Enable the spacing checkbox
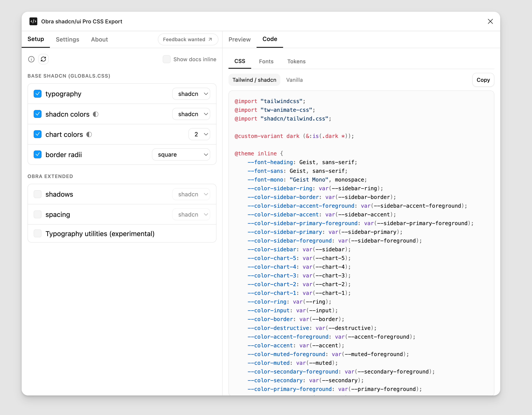532x415 pixels. [38, 214]
